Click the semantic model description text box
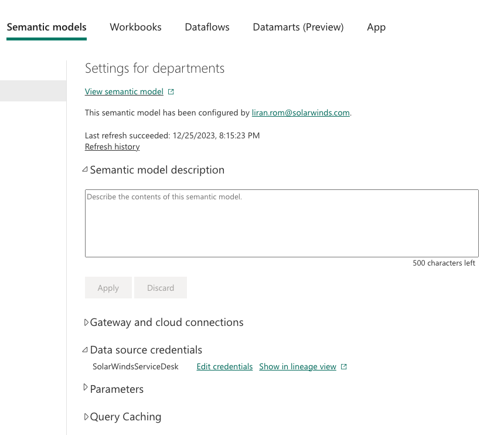The width and height of the screenshot is (504, 435). (x=281, y=223)
